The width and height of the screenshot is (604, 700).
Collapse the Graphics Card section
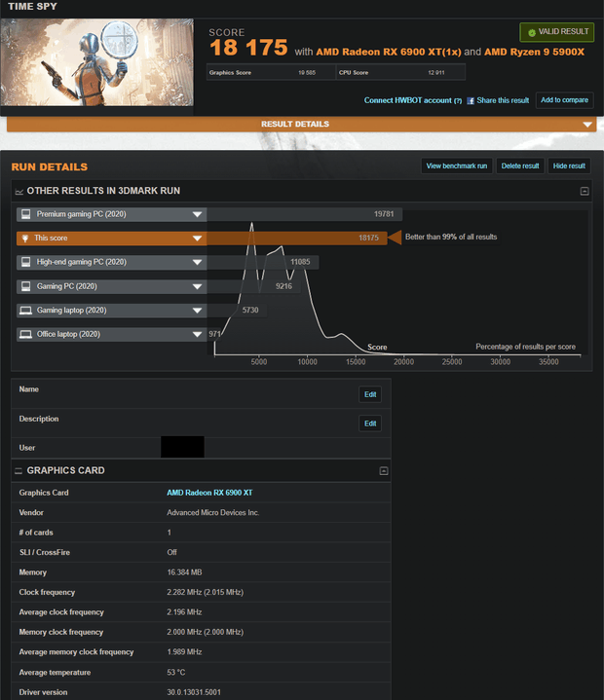pyautogui.click(x=383, y=471)
